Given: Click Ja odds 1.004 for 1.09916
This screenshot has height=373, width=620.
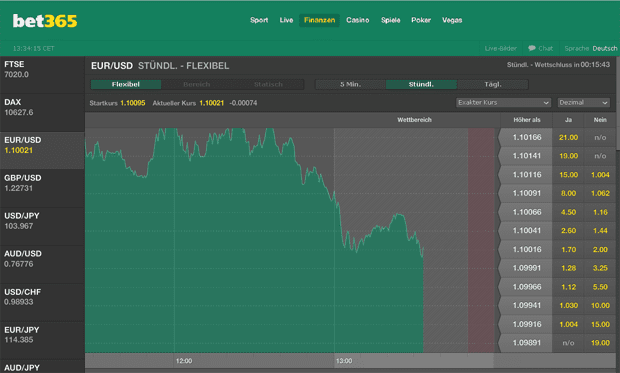Looking at the screenshot, I should click(x=568, y=324).
